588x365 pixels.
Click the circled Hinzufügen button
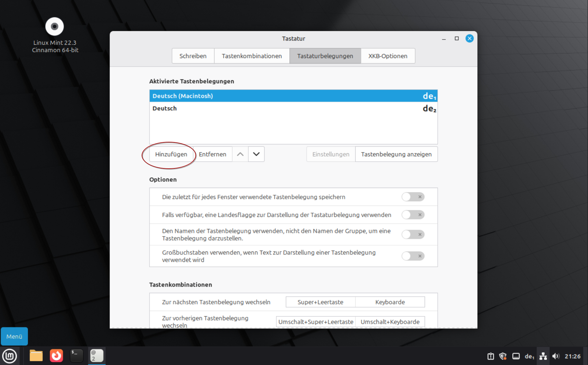(171, 154)
